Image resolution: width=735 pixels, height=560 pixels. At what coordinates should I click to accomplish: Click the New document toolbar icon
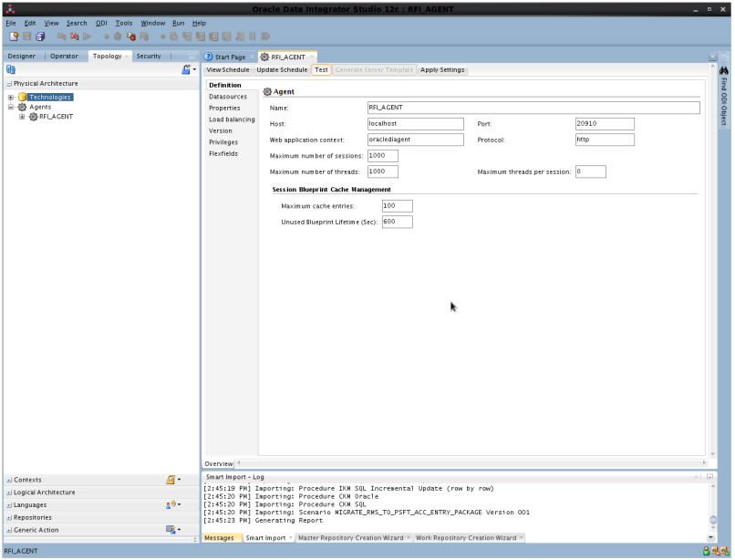coord(14,36)
